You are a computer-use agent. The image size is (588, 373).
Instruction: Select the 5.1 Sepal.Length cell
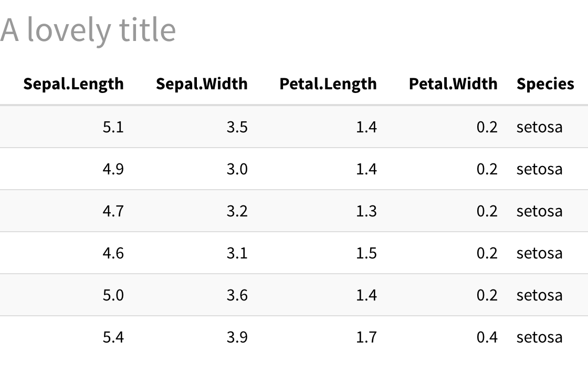[113, 127]
